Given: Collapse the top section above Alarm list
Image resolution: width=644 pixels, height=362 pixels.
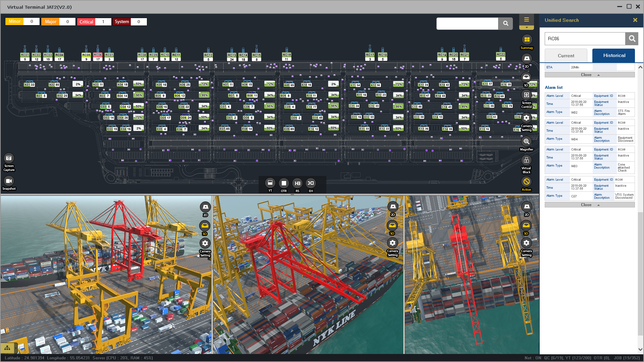Looking at the screenshot, I should 589,75.
